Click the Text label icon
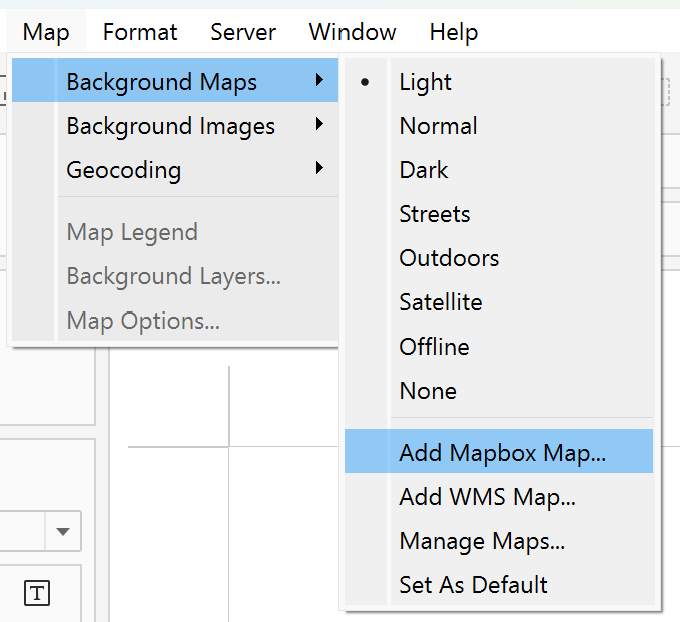 click(37, 593)
